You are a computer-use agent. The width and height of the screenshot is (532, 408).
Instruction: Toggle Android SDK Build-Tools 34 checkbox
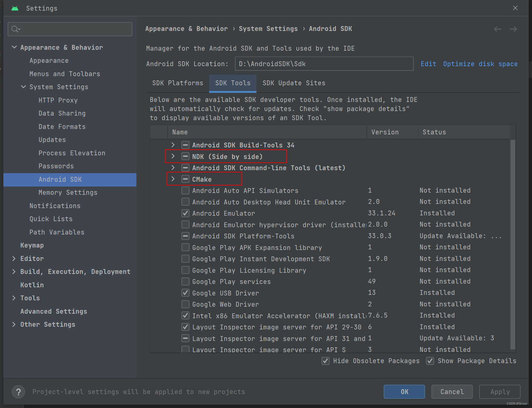point(185,145)
